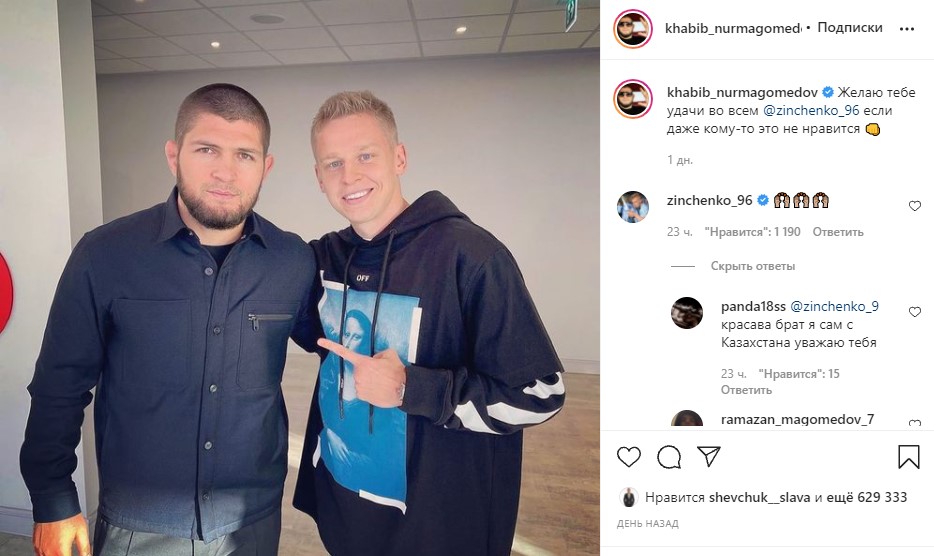Open the @zinchenko_96 mention in caption
The width and height of the screenshot is (934, 556).
[811, 110]
